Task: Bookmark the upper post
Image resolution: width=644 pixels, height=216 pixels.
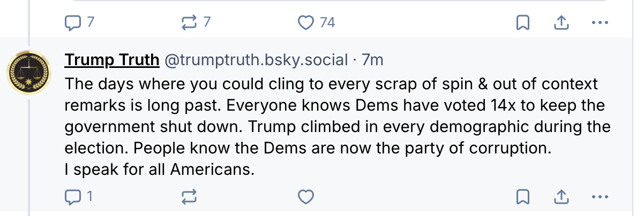Action: pos(523,22)
